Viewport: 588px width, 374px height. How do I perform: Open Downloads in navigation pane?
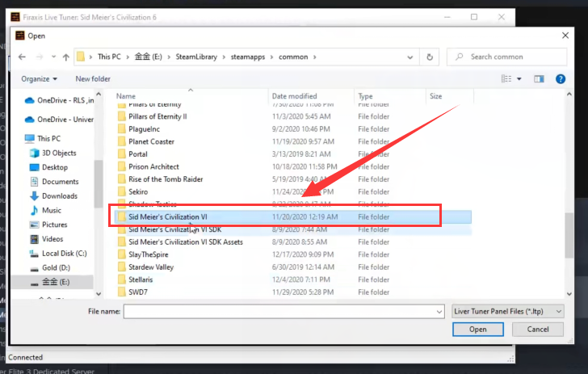coord(53,195)
